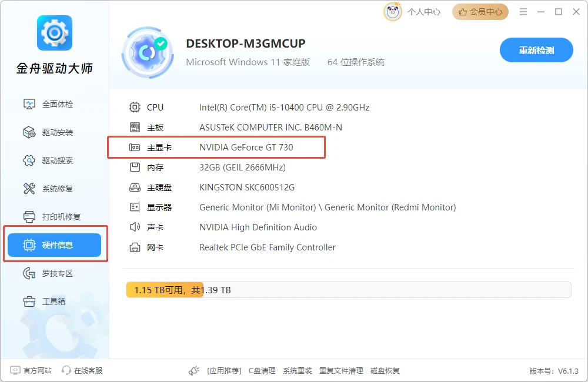Screen dimensions: 588x382
Task: Select the 硬件信息 sidebar item
Action: [x=54, y=245]
